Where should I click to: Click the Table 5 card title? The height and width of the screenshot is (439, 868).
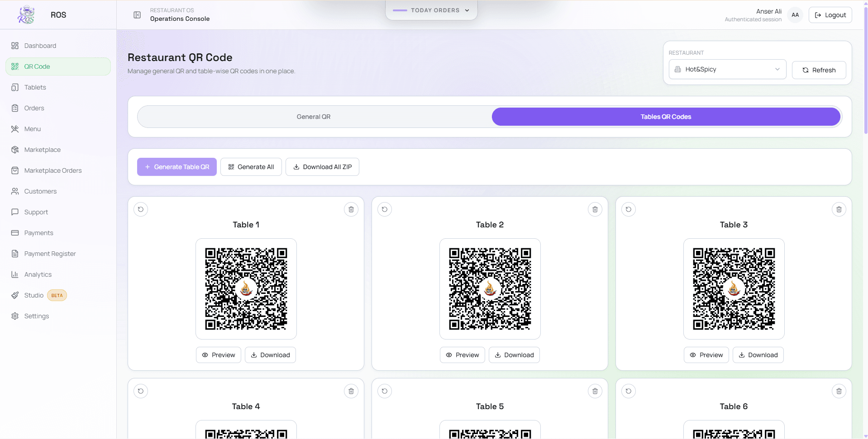[490, 406]
